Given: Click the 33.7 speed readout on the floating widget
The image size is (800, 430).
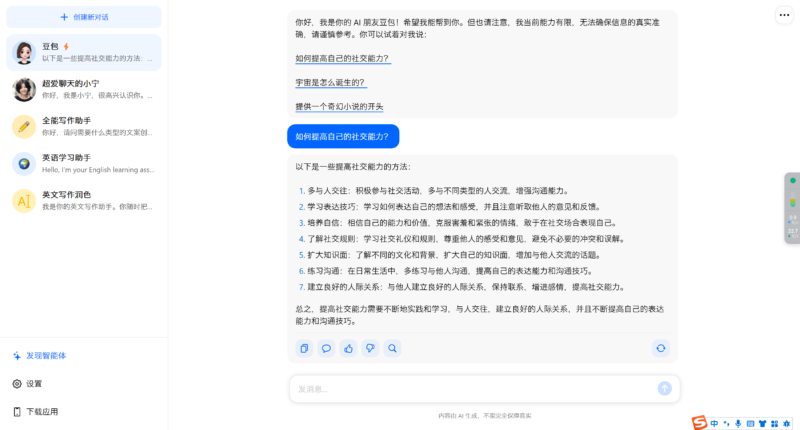Looking at the screenshot, I should point(792,233).
